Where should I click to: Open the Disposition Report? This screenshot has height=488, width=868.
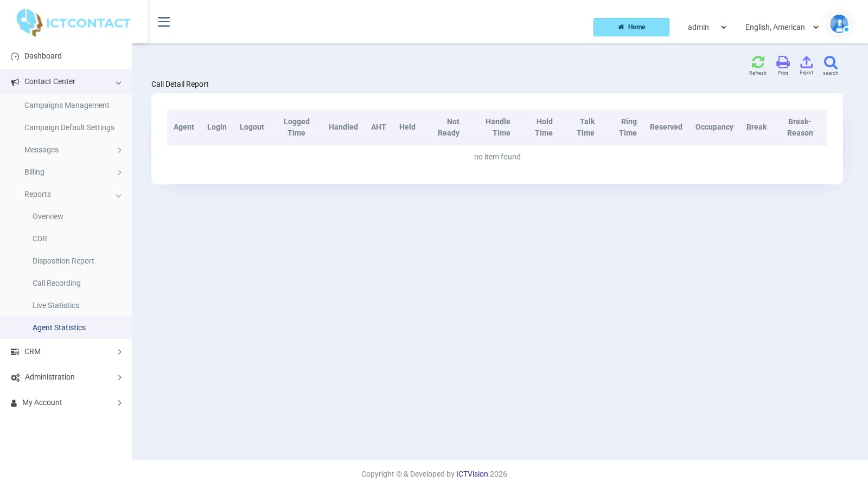click(63, 261)
